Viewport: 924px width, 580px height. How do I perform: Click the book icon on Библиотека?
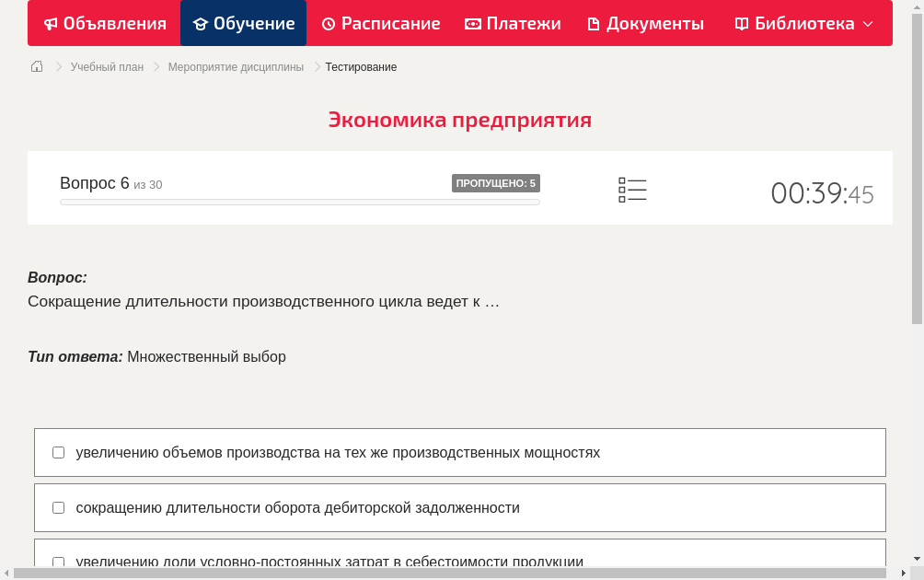tap(740, 23)
